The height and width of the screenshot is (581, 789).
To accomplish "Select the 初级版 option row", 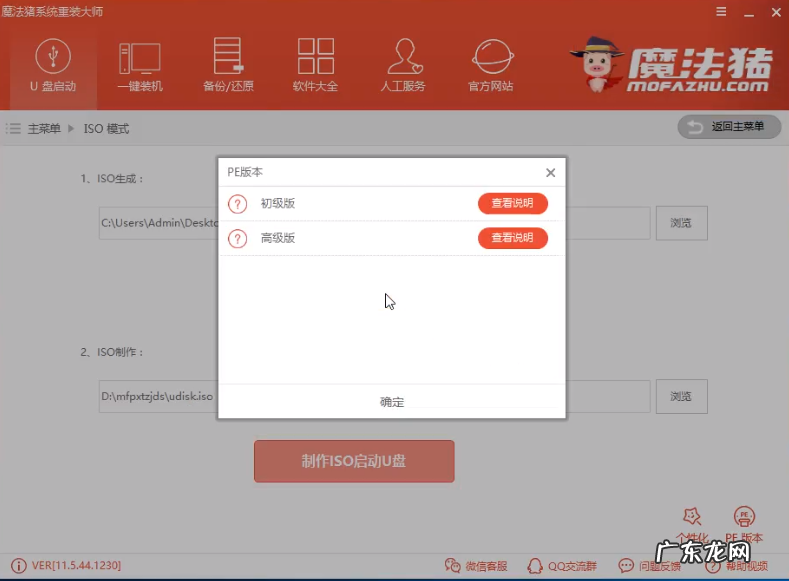I will pyautogui.click(x=391, y=204).
